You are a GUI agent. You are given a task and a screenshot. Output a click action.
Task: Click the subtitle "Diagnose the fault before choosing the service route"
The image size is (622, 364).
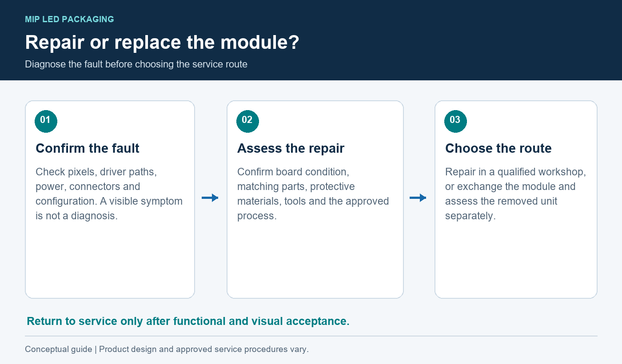[x=136, y=64]
